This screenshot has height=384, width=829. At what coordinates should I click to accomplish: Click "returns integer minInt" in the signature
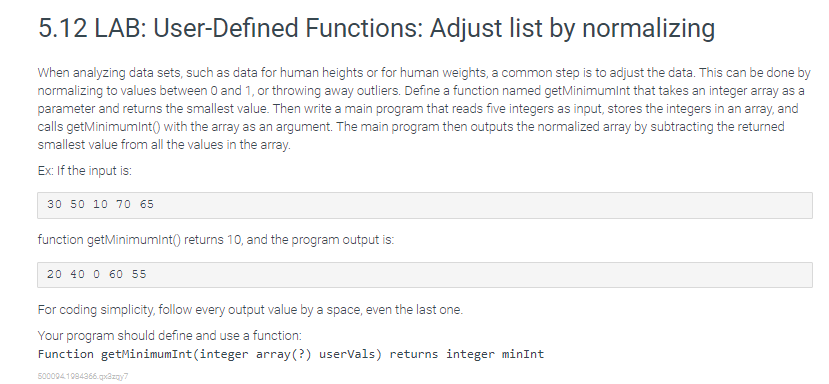467,354
